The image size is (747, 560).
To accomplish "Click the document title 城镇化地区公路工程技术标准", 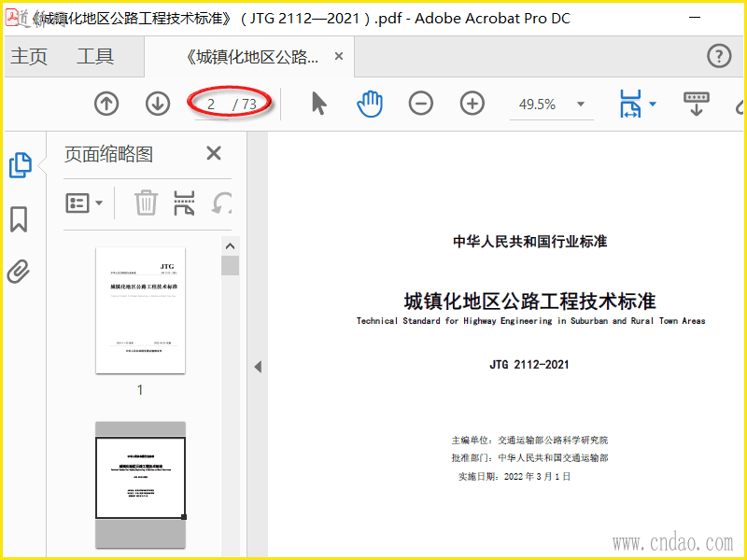I will point(529,301).
